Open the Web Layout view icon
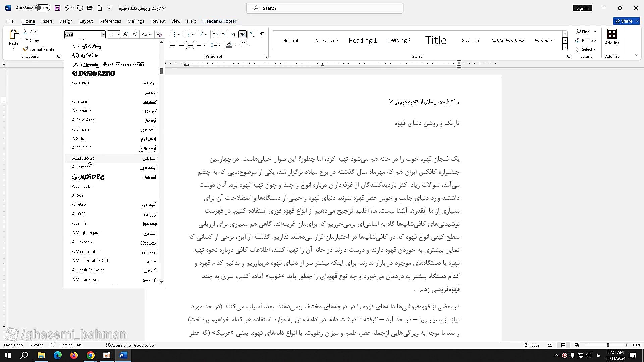 [577, 345]
